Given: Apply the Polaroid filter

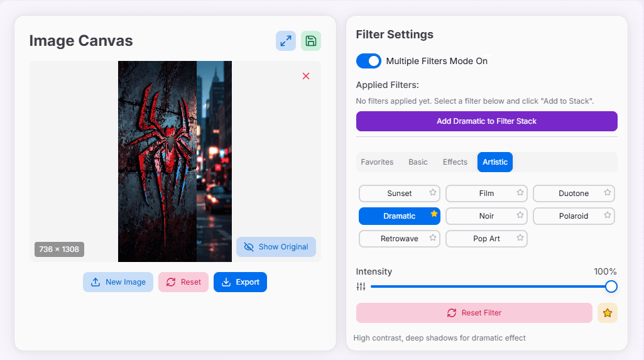Looking at the screenshot, I should point(574,216).
